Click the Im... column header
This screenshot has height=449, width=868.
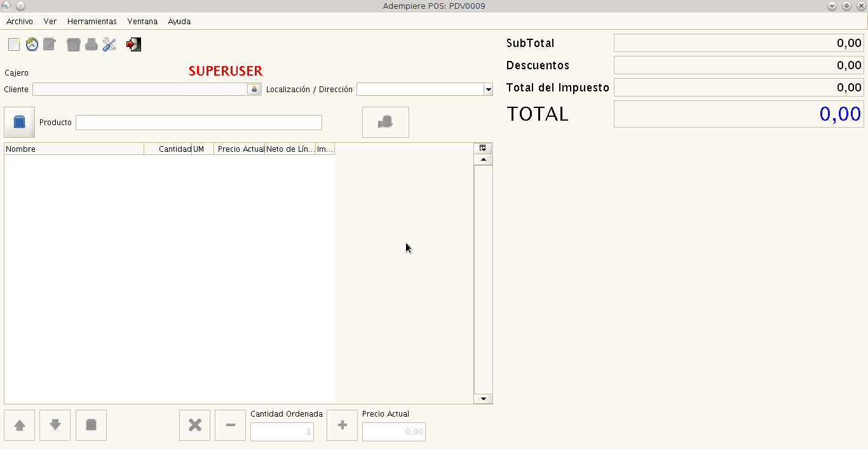325,149
